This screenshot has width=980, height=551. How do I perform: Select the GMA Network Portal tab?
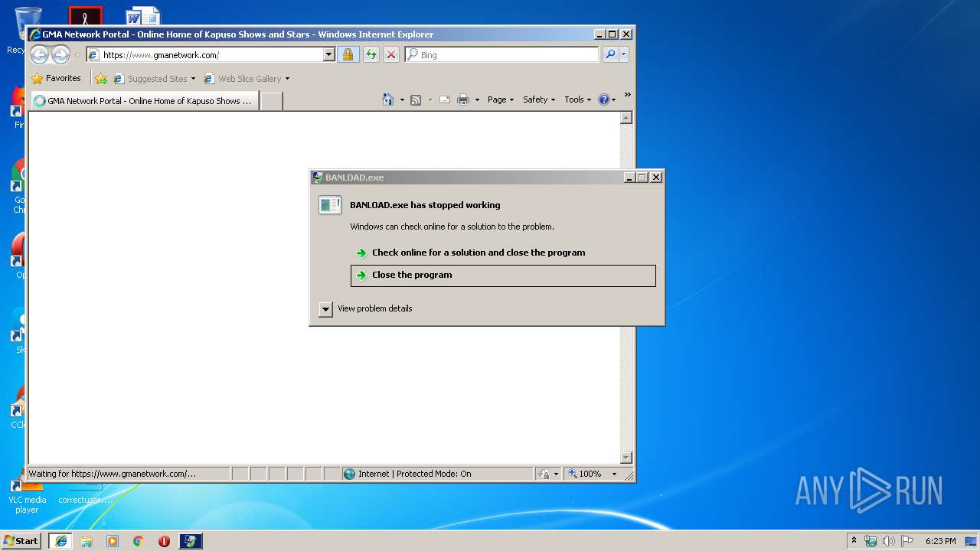pyautogui.click(x=144, y=100)
